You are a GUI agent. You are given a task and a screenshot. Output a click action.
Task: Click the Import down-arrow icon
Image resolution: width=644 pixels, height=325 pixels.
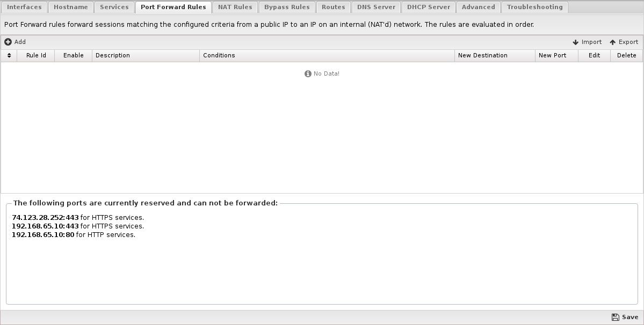pyautogui.click(x=575, y=42)
